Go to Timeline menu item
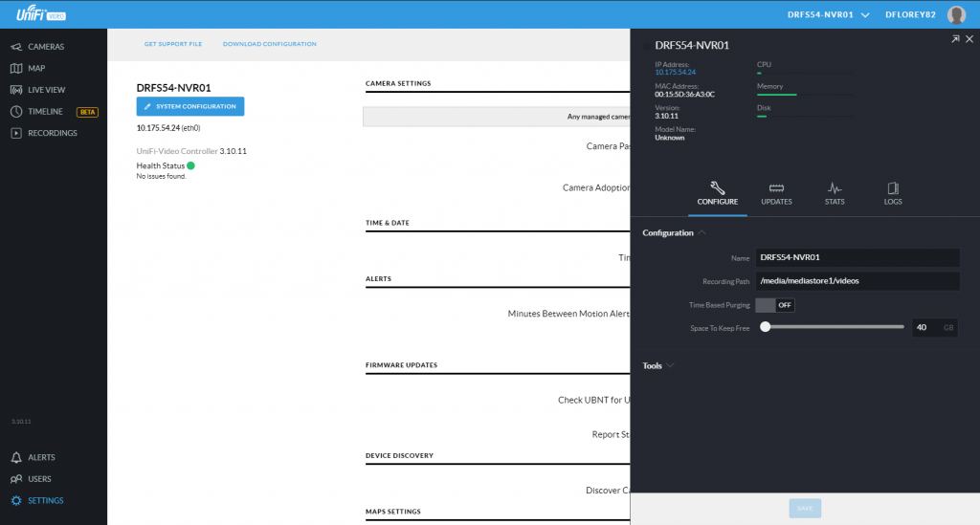The width and height of the screenshot is (980, 525). [x=45, y=111]
